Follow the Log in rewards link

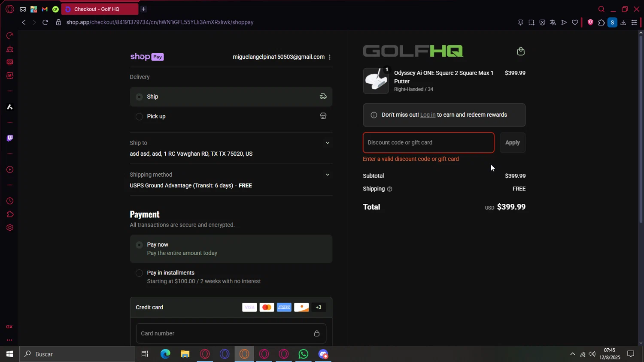[x=428, y=115]
